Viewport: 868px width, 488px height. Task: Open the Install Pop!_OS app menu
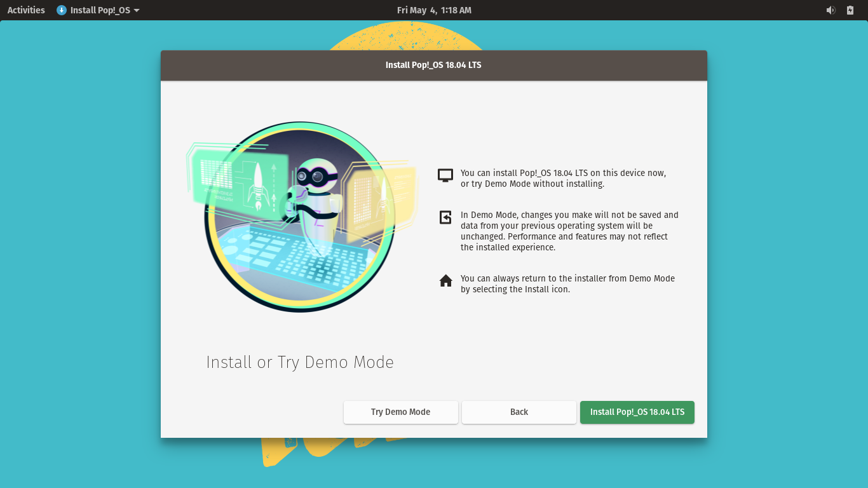point(98,10)
